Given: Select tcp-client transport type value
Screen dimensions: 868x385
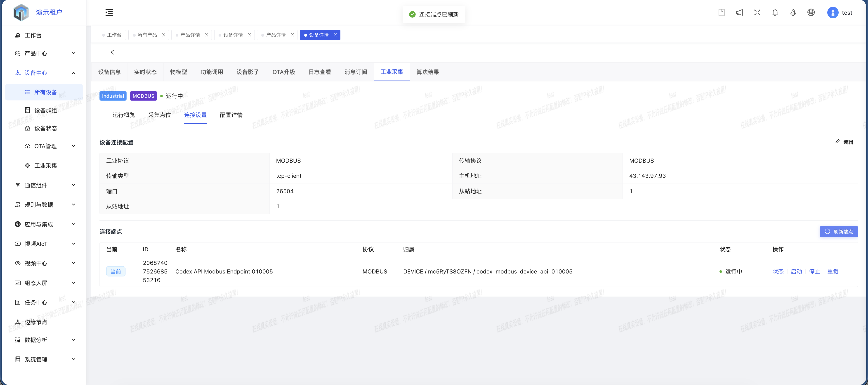Looking at the screenshot, I should pos(288,176).
